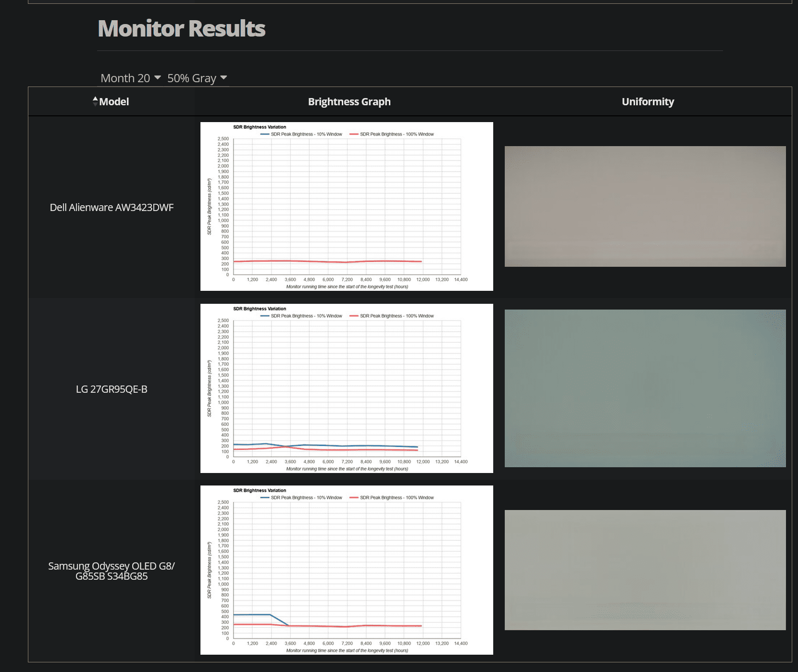Click 100% Window legend in Dell graph
Viewport: 798px width, 672px height.
(392, 134)
